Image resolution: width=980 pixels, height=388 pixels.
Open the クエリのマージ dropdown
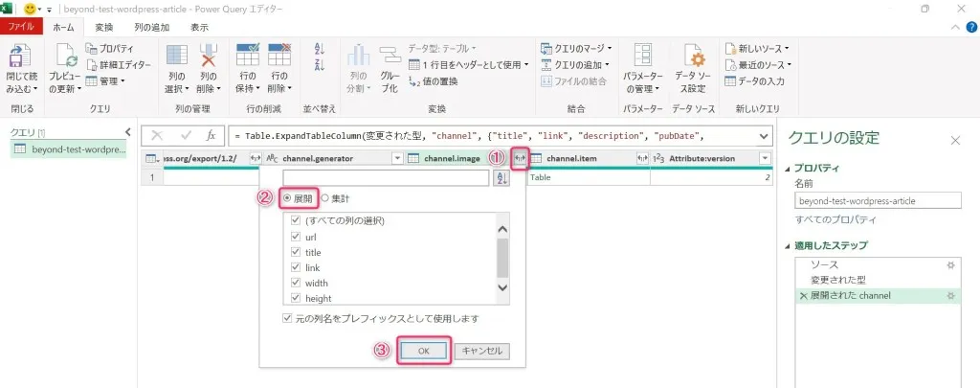point(608,48)
